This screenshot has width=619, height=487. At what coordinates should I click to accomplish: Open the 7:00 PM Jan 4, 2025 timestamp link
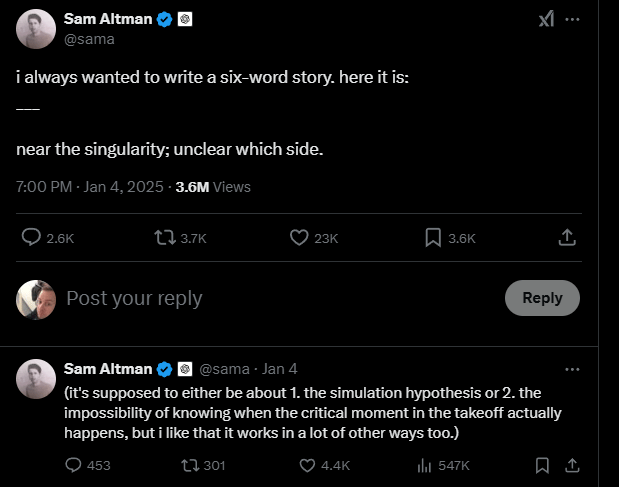pyautogui.click(x=90, y=186)
